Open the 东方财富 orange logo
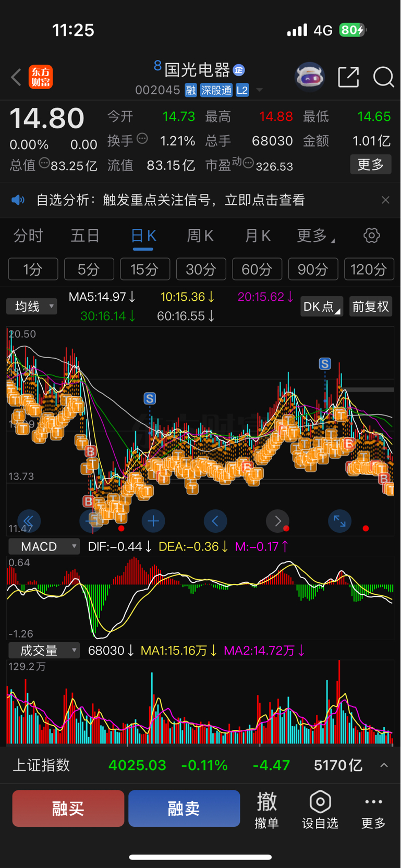The height and width of the screenshot is (868, 401). [41, 77]
